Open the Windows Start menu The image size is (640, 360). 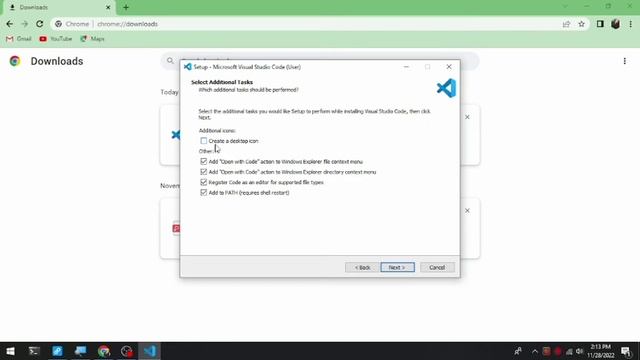pos(11,351)
